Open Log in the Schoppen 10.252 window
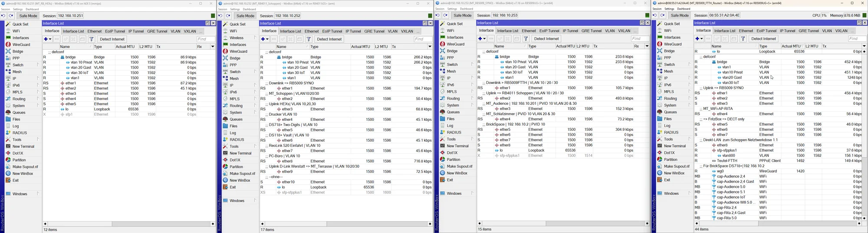Image resolution: width=868 pixels, height=233 pixels. 233,133
